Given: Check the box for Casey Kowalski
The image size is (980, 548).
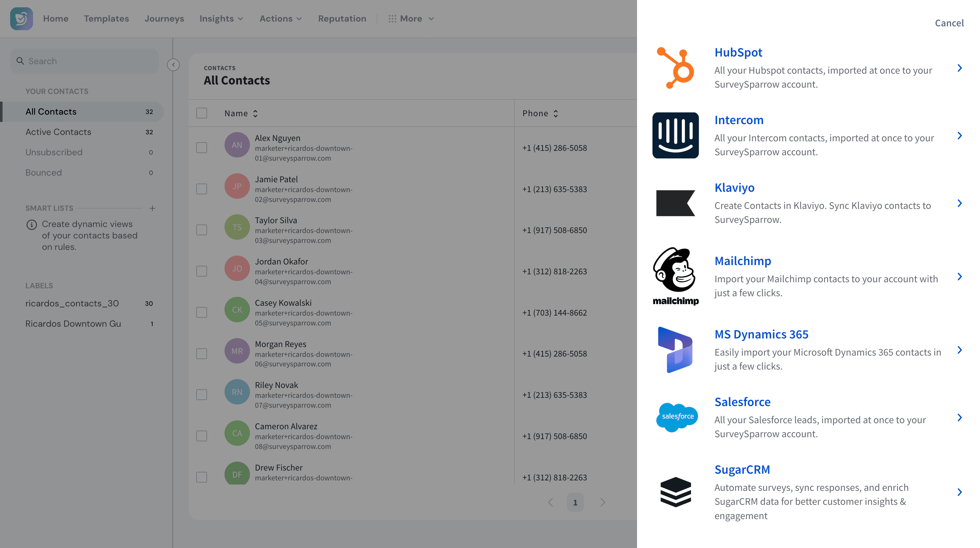Looking at the screenshot, I should (x=202, y=313).
